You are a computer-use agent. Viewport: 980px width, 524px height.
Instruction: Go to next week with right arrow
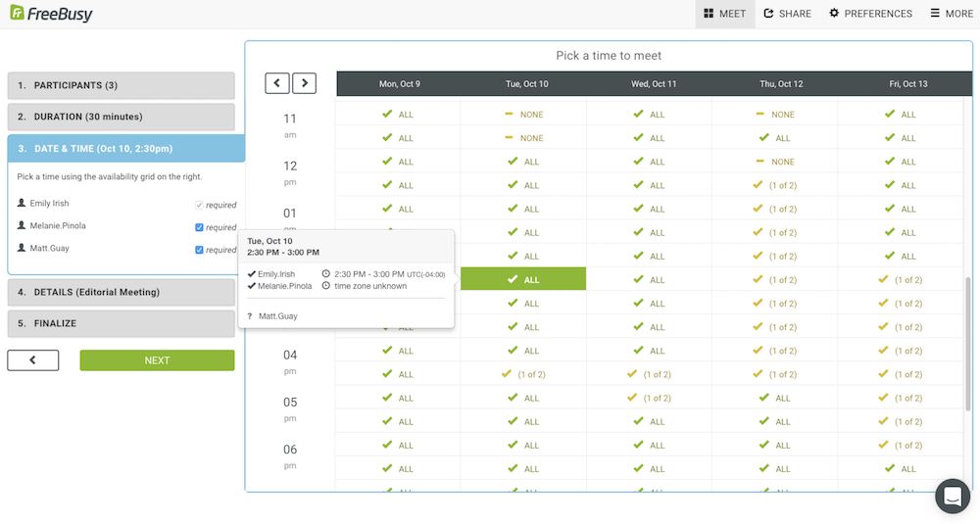(x=304, y=83)
